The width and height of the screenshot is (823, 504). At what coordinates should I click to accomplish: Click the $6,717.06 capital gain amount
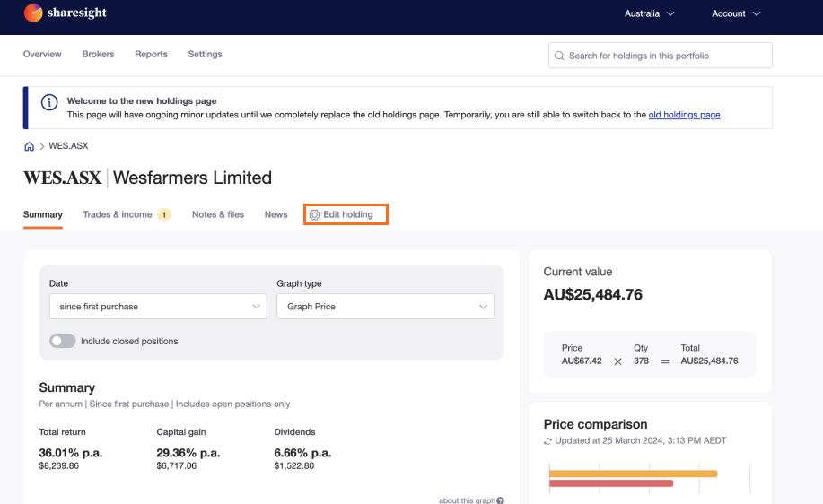coord(176,465)
